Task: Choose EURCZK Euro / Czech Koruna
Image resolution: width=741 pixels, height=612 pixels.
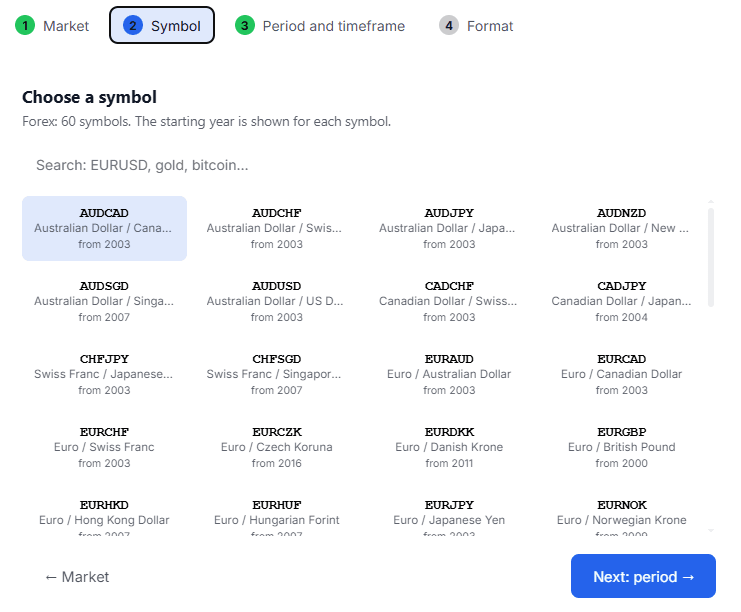Action: coord(276,448)
